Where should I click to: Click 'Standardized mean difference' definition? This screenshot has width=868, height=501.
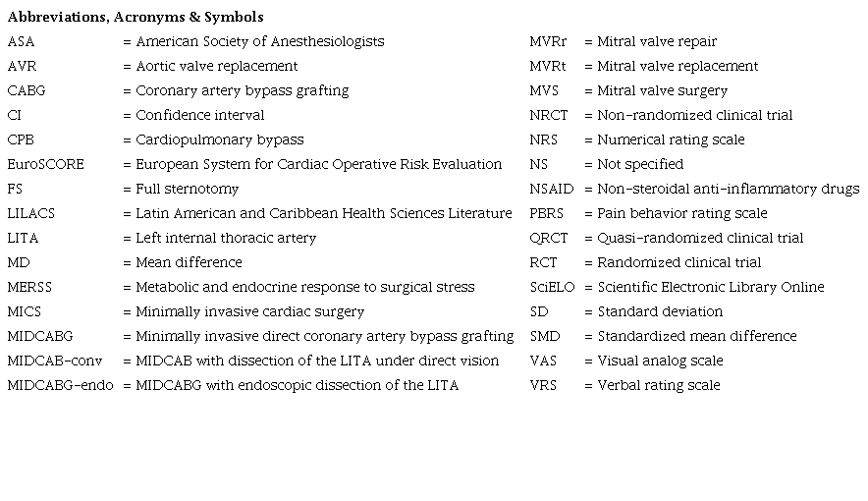(697, 336)
